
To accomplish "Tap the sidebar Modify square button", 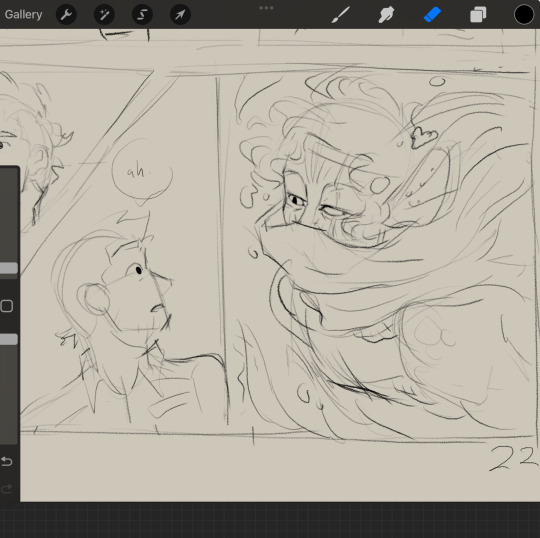I will pos(7,306).
